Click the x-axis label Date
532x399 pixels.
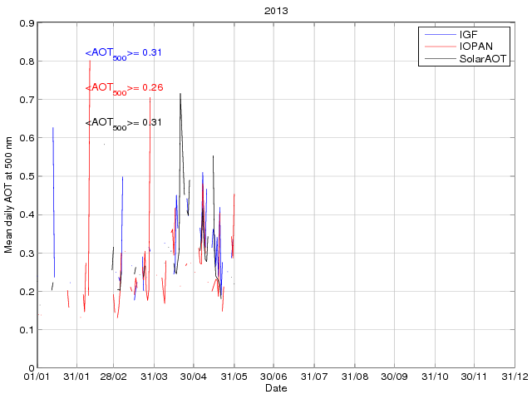pyautogui.click(x=276, y=388)
